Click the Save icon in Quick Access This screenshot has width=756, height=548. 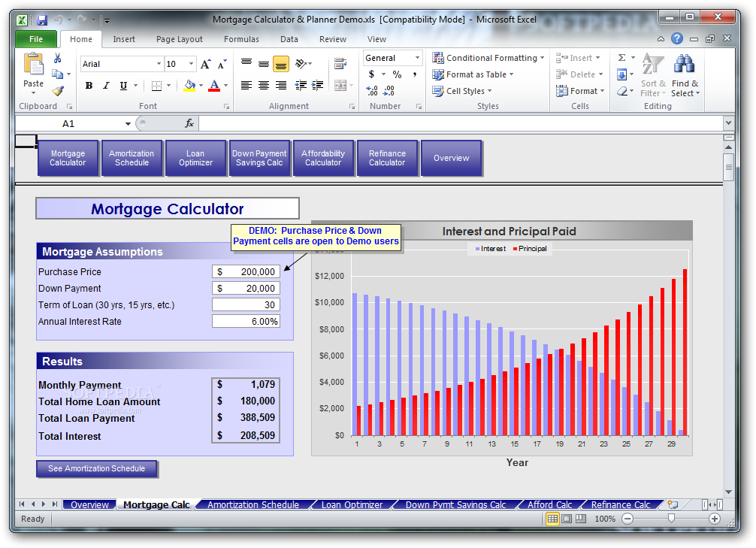42,20
